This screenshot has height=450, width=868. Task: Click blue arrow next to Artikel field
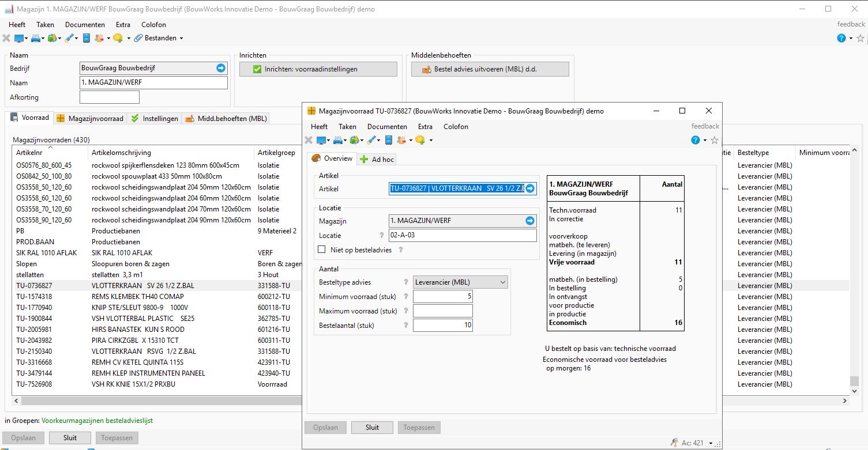click(529, 188)
